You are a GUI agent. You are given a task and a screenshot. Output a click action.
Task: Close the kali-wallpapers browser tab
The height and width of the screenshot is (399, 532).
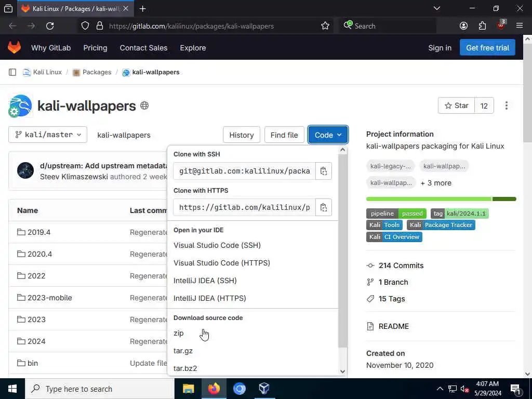coord(126,8)
